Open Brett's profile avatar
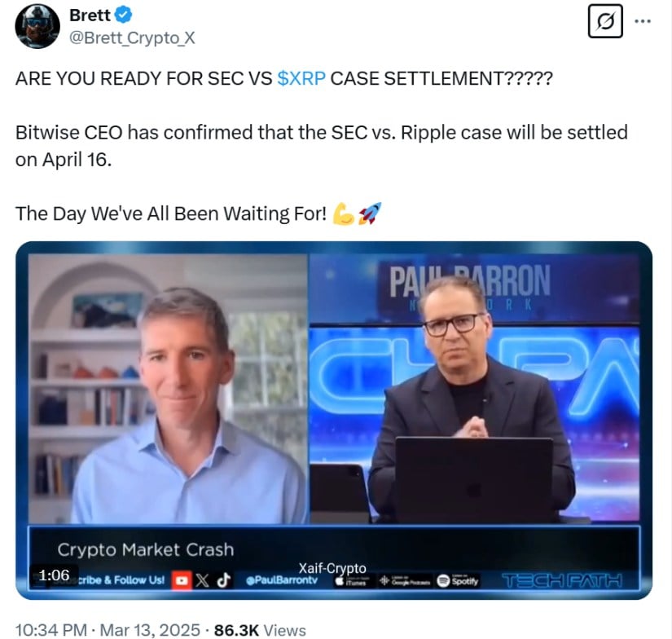The image size is (672, 639). click(x=37, y=26)
